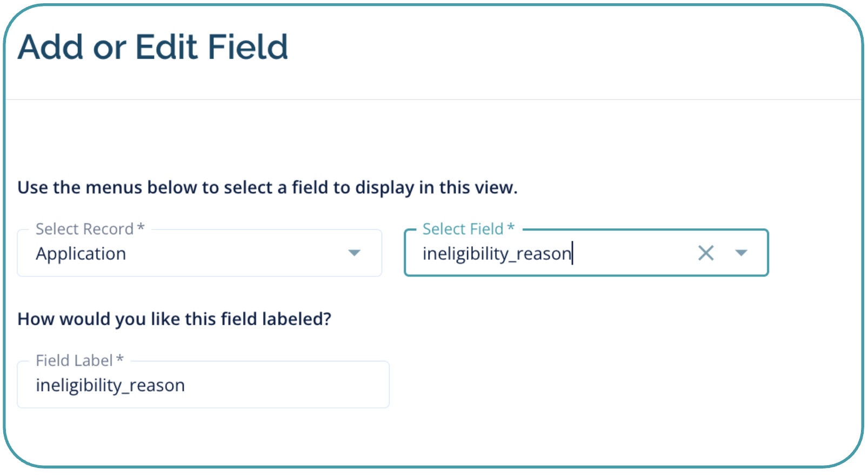Click the divider line below the heading

[x=432, y=100]
